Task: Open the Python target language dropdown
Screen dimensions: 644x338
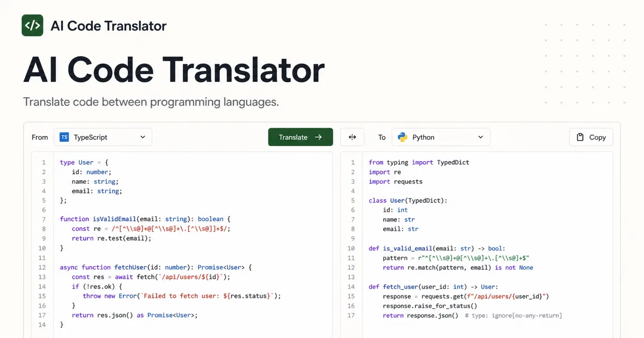Action: click(x=441, y=137)
